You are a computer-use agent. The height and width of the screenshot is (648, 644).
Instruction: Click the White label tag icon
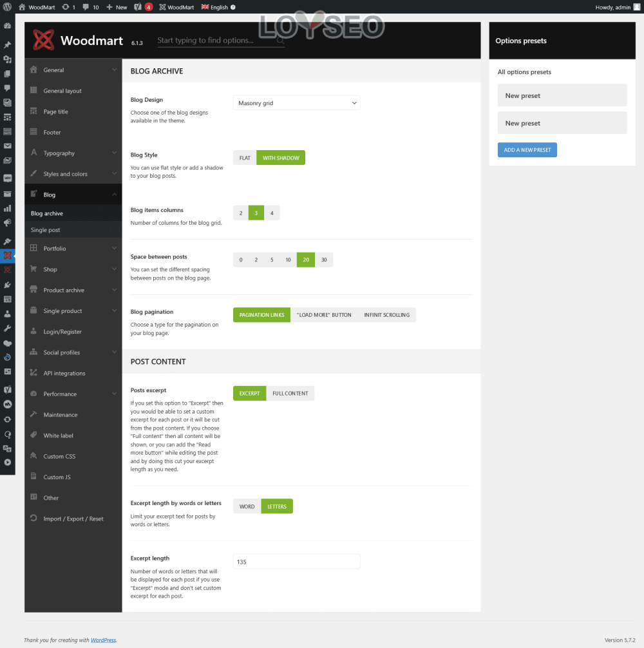pyautogui.click(x=34, y=435)
